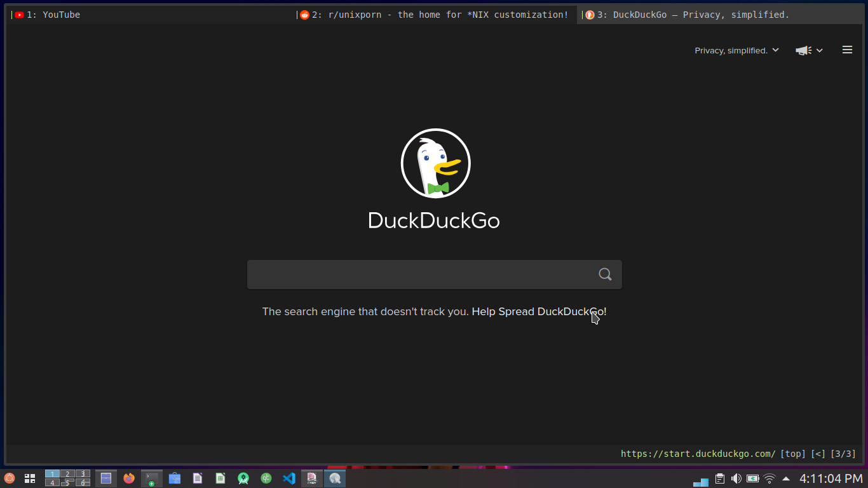Open the document viewer taskbar icon
Viewport: 868px width, 488px height.
[x=312, y=478]
